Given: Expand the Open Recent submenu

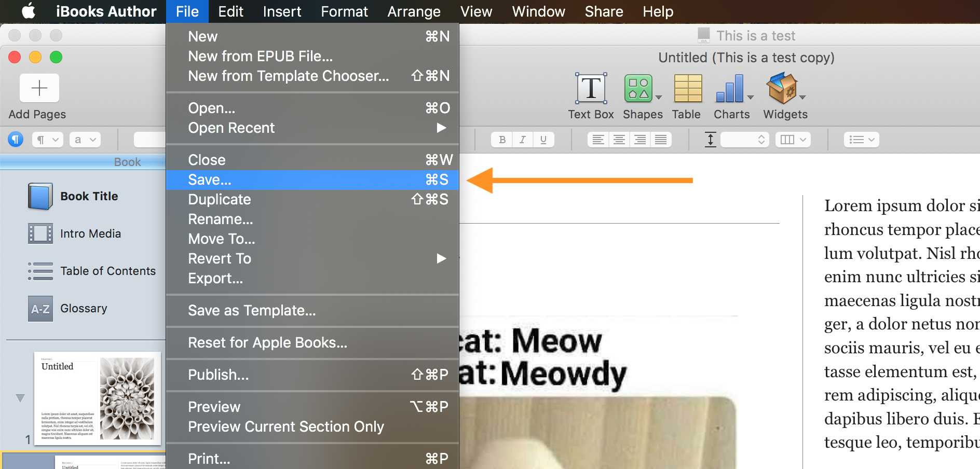Looking at the screenshot, I should coord(312,128).
